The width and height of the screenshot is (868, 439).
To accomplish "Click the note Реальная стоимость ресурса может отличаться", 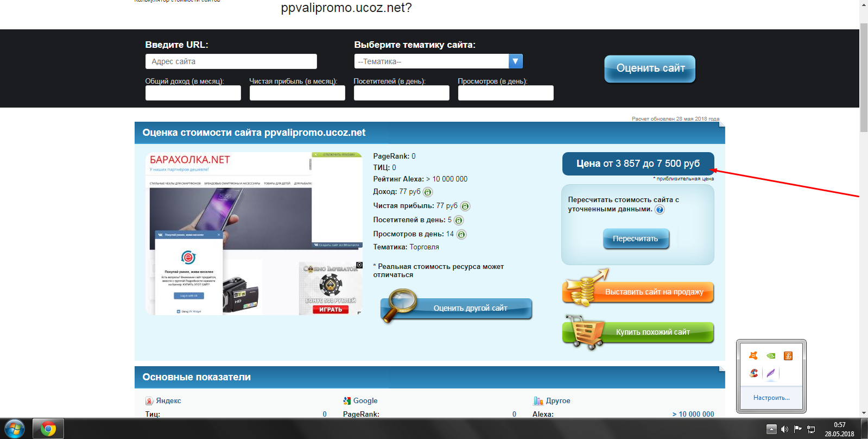I will pyautogui.click(x=439, y=271).
